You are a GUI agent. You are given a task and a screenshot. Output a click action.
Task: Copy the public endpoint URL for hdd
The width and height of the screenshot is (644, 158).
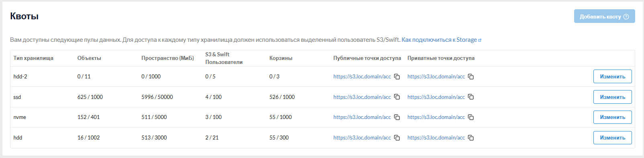[397, 138]
